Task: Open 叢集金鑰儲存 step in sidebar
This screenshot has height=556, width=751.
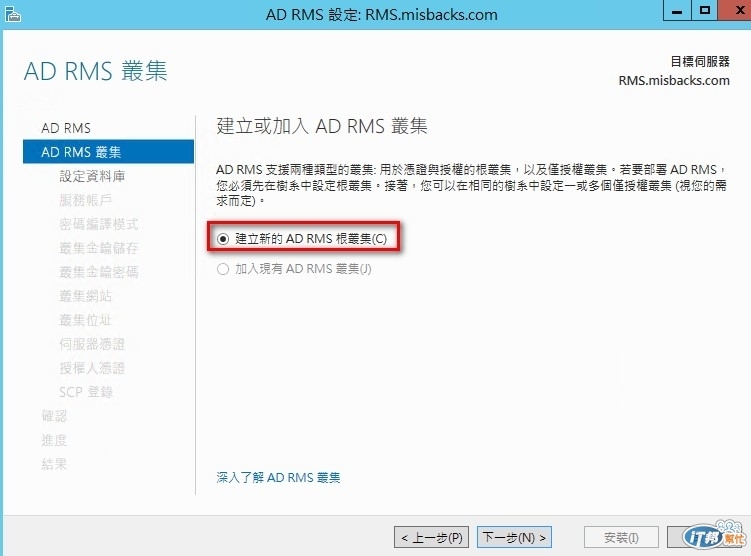Action: 99,248
